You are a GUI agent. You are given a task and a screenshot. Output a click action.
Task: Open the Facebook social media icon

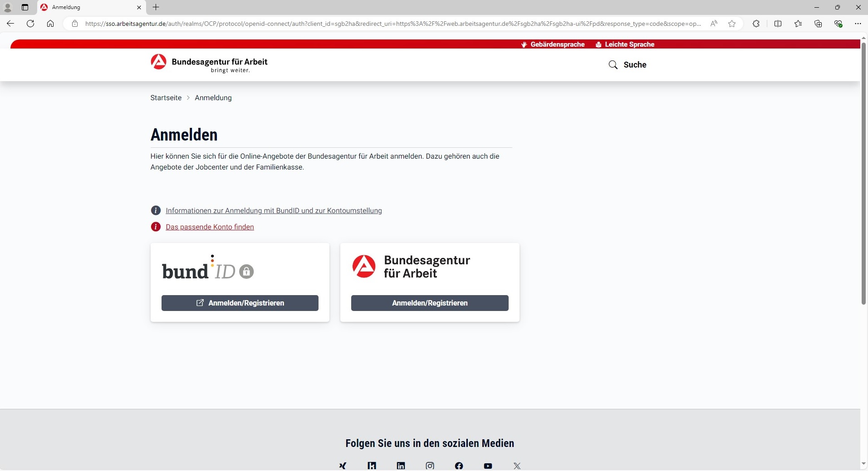pyautogui.click(x=459, y=466)
